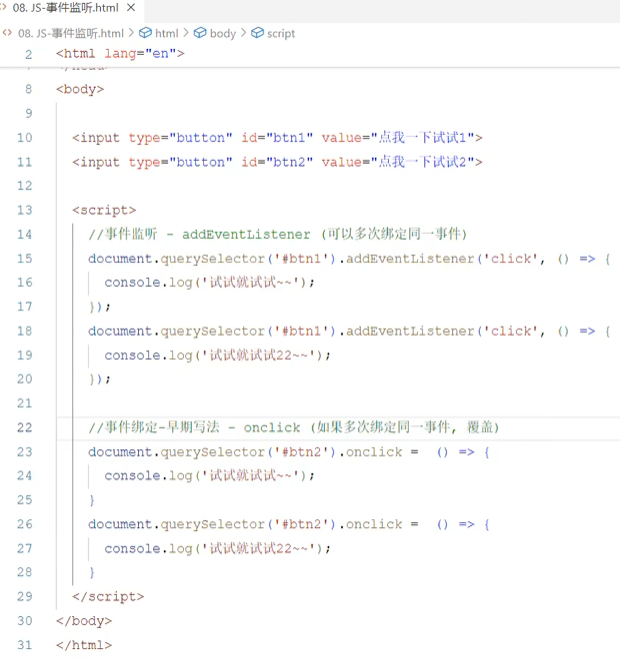
Task: Click the closing }); on line 17
Action: [x=99, y=307]
